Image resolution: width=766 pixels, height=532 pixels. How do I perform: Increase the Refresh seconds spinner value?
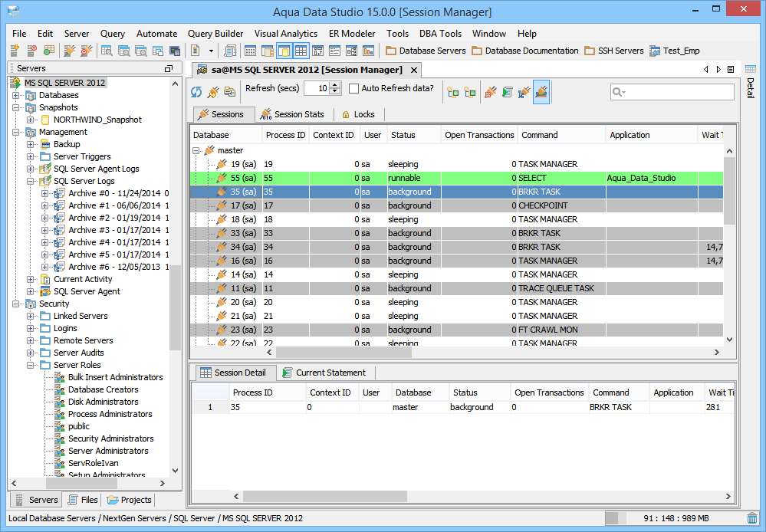point(334,85)
